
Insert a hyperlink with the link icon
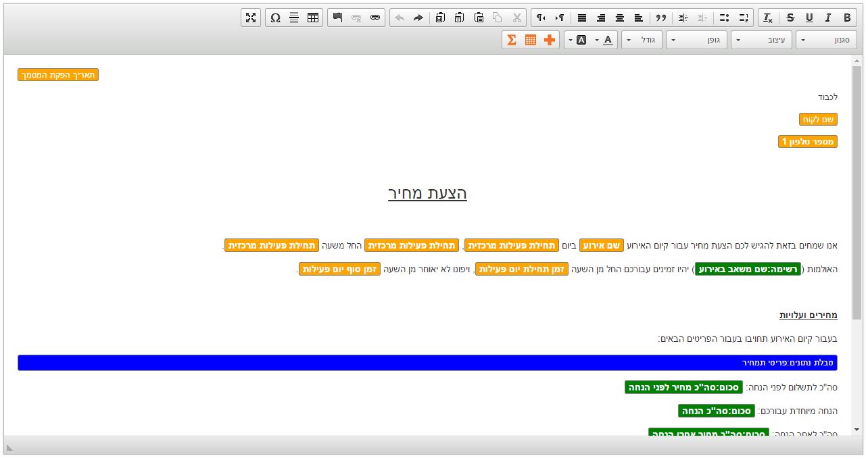pos(375,18)
